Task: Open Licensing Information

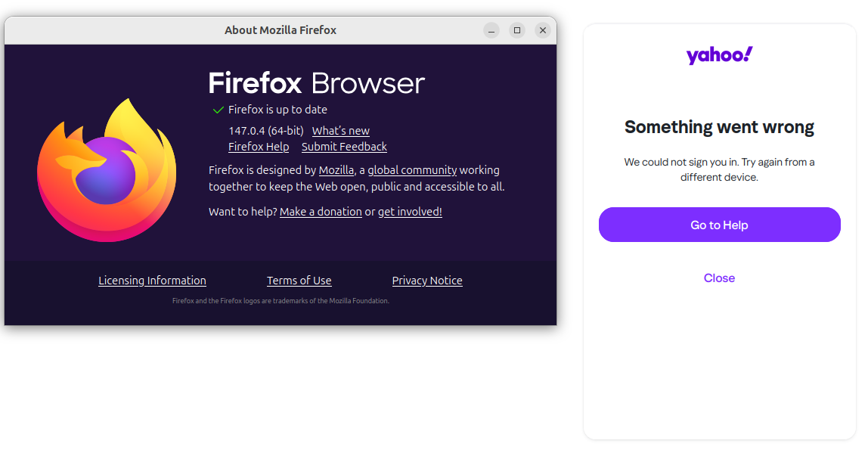Action: (x=152, y=281)
